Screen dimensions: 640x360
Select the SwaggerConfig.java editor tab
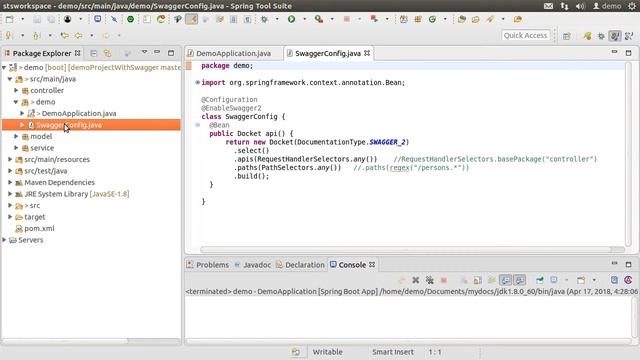pos(328,53)
